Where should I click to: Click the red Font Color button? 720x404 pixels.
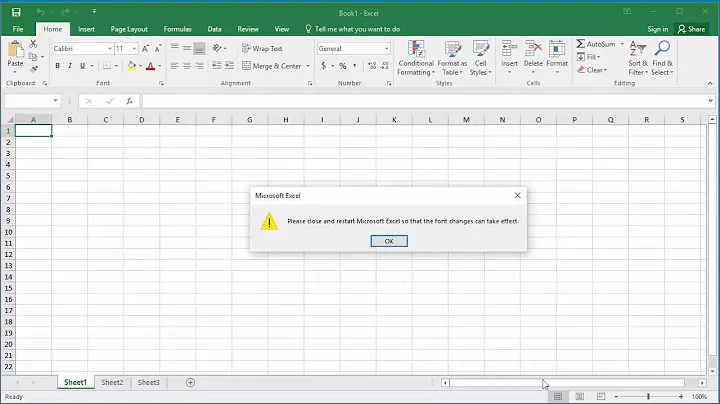(x=150, y=66)
